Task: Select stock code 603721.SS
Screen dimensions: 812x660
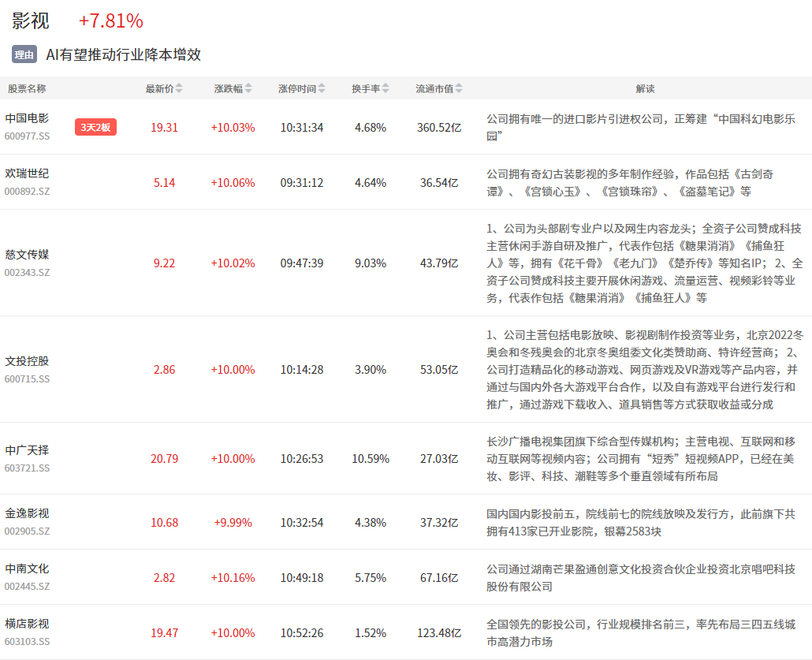Action: (27, 468)
